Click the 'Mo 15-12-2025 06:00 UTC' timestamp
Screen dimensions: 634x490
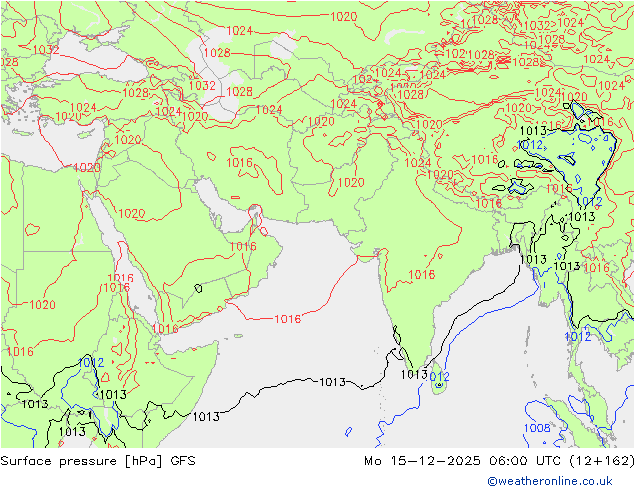(x=463, y=460)
